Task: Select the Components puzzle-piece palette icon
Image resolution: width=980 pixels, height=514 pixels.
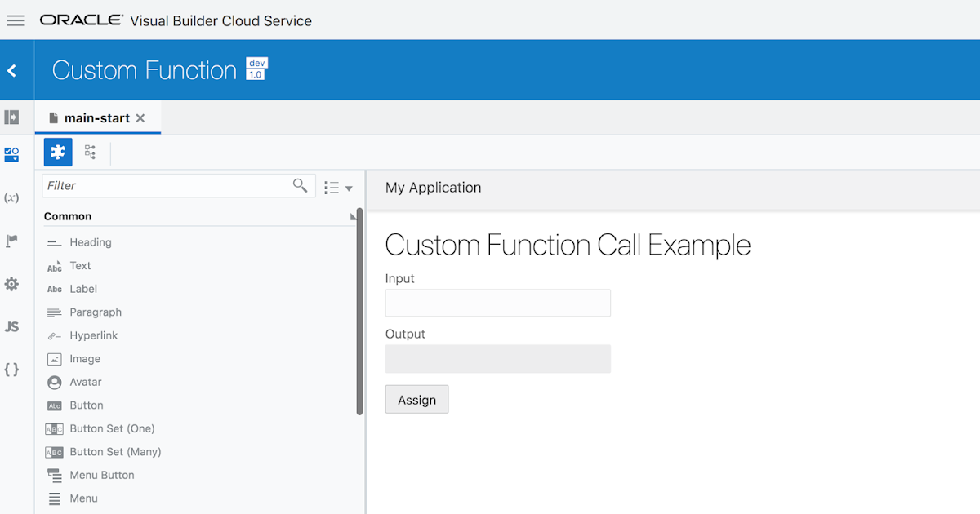Action: (57, 153)
